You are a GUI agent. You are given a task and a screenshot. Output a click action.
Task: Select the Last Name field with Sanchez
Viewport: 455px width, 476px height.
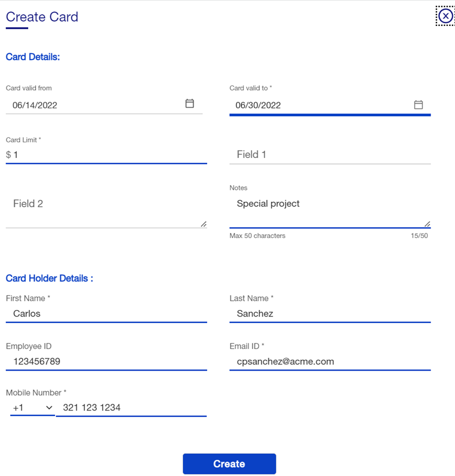tap(330, 313)
